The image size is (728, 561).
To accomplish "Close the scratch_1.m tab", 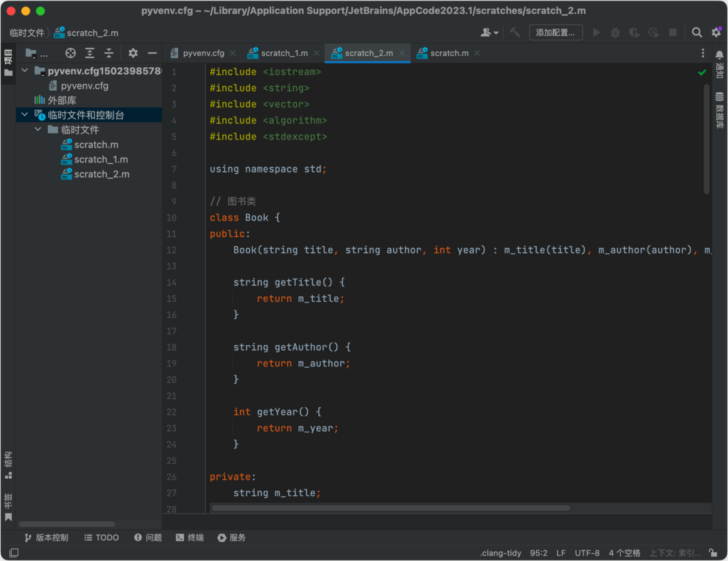I will pyautogui.click(x=316, y=53).
